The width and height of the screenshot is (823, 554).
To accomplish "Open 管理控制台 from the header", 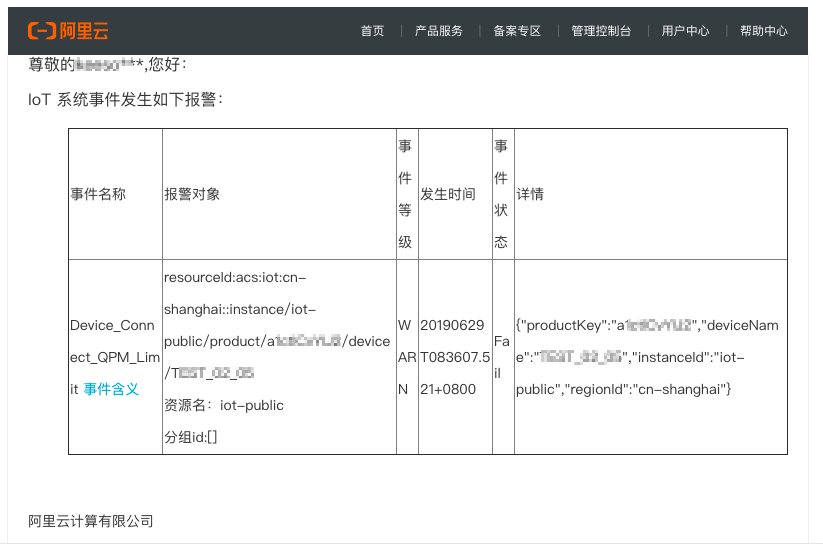I will tap(601, 31).
